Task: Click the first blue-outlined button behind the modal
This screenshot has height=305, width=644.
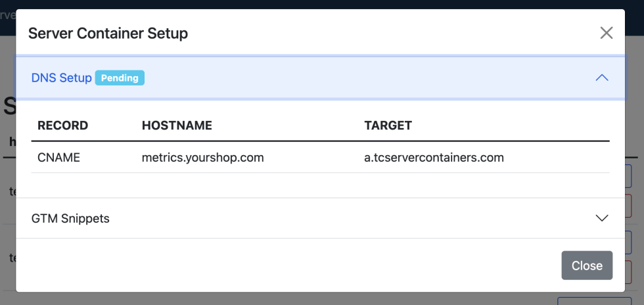Action: pos(632,177)
